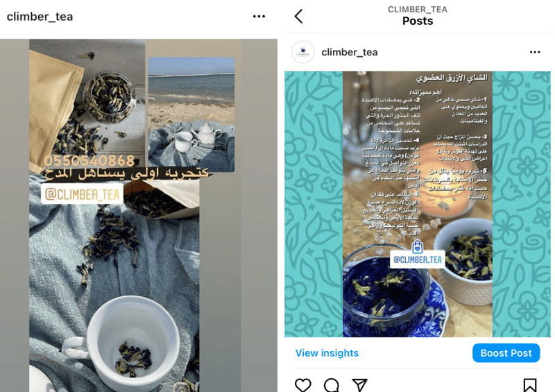Click the Boost Post button

506,352
